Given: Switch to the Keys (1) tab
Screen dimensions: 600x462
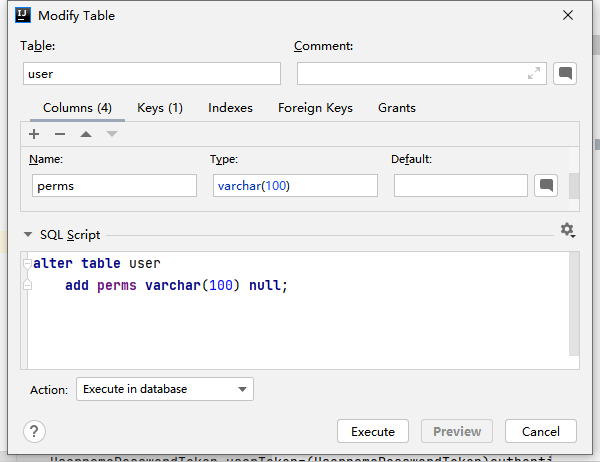Looking at the screenshot, I should [x=160, y=108].
